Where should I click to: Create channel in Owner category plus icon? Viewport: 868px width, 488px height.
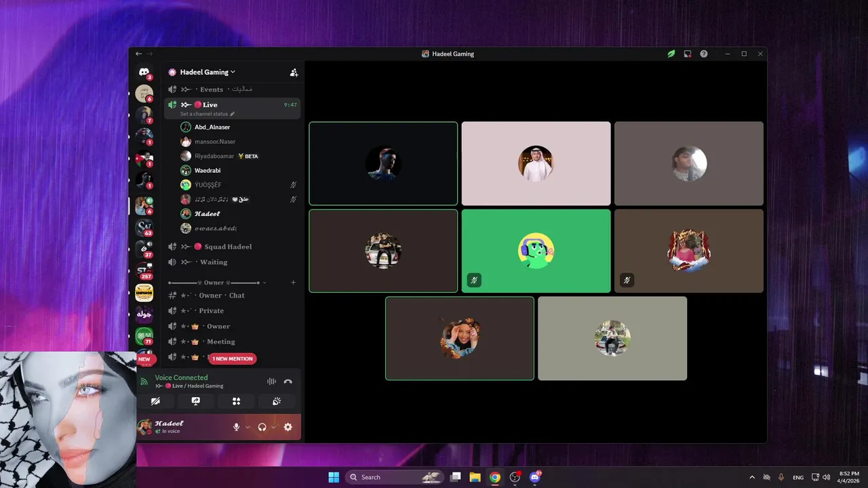[x=293, y=282]
